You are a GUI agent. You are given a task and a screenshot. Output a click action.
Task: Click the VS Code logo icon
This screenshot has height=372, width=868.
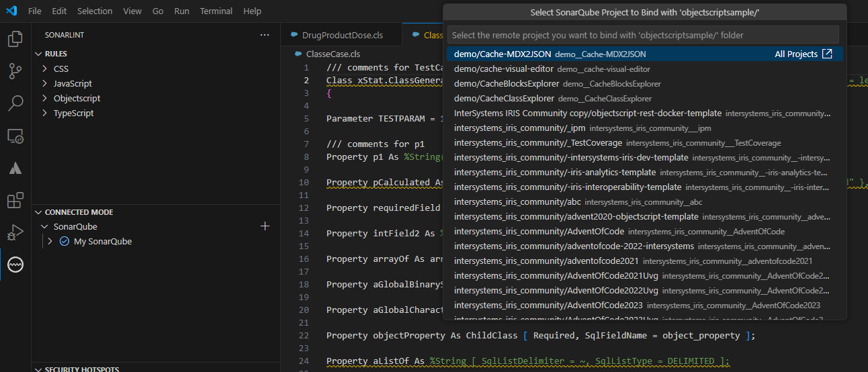11,11
